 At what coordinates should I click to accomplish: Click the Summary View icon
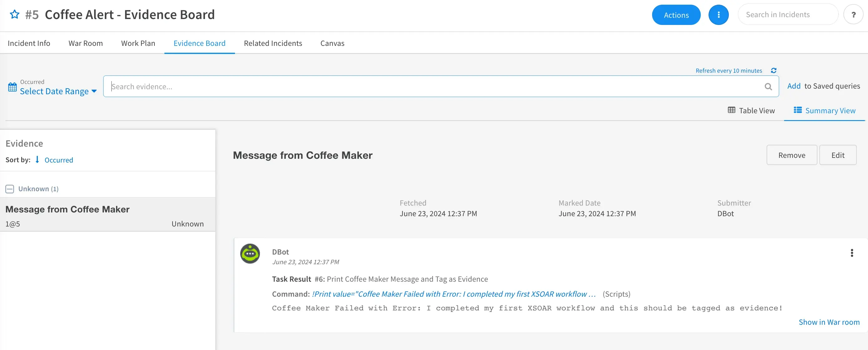pos(798,110)
